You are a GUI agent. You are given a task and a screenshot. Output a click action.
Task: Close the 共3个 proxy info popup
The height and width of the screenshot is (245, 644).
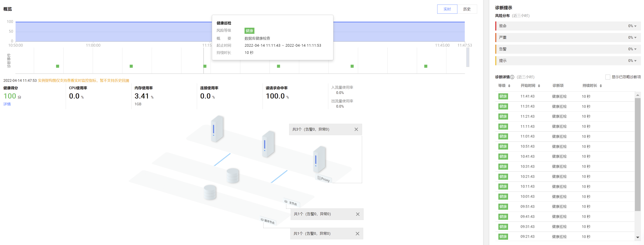coord(356,129)
